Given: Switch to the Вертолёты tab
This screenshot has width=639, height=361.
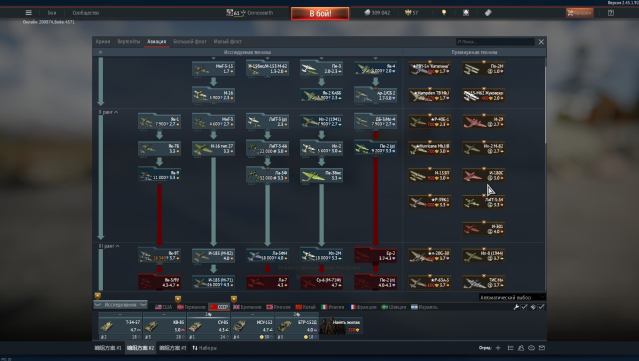Looking at the screenshot, I should [x=129, y=41].
